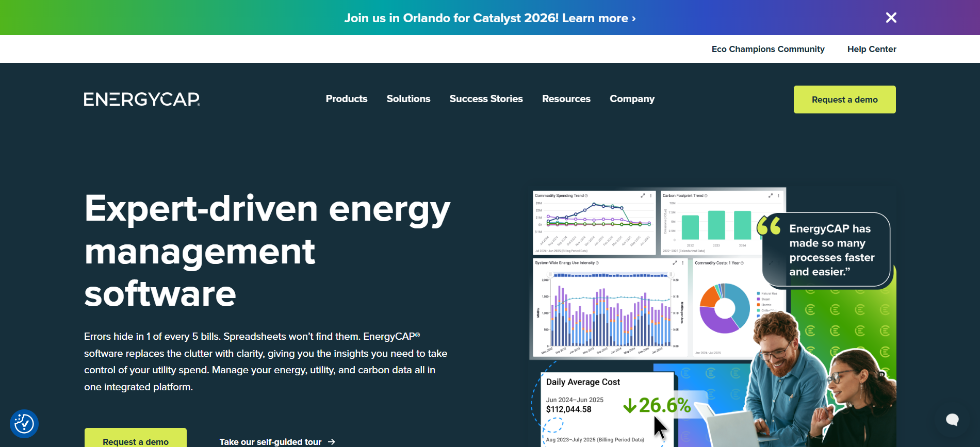Viewport: 980px width, 447px height.
Task: Open the Success Stories menu
Action: pos(486,98)
